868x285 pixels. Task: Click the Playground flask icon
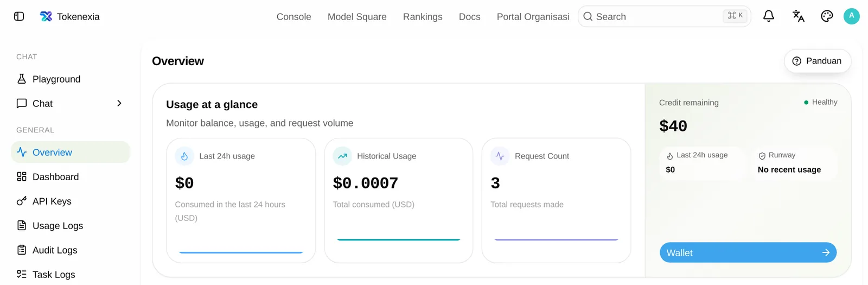(x=22, y=79)
